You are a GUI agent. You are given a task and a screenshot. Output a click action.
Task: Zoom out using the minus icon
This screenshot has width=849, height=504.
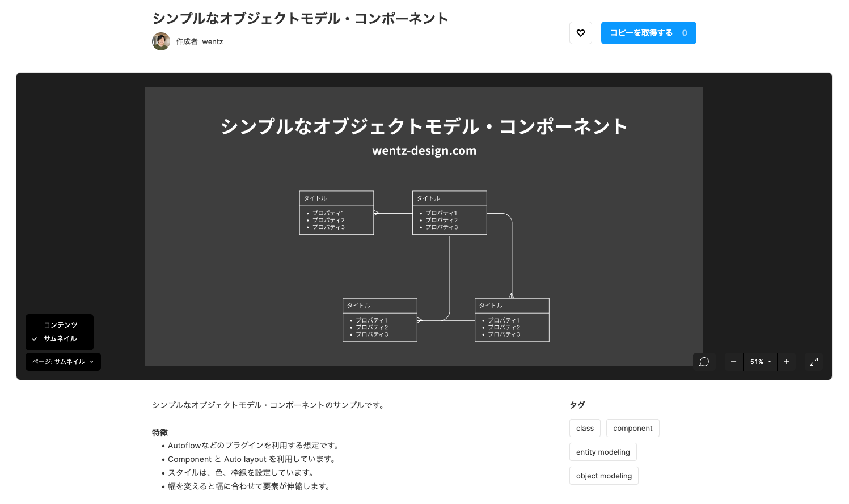pos(733,361)
